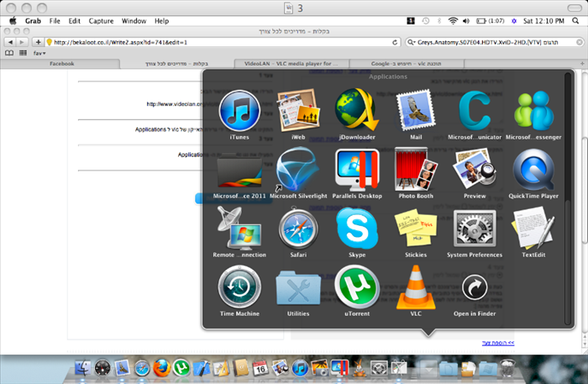Open Time Machine application
The height and width of the screenshot is (384, 588).
click(239, 287)
